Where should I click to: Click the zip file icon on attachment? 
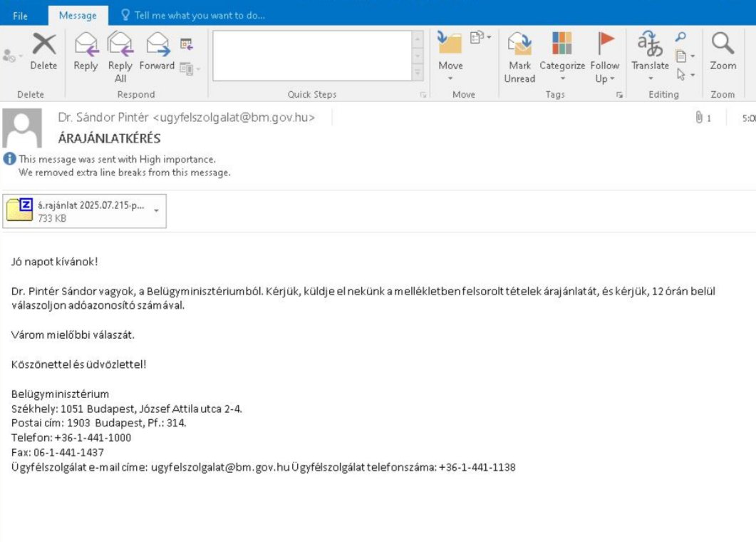click(x=20, y=210)
